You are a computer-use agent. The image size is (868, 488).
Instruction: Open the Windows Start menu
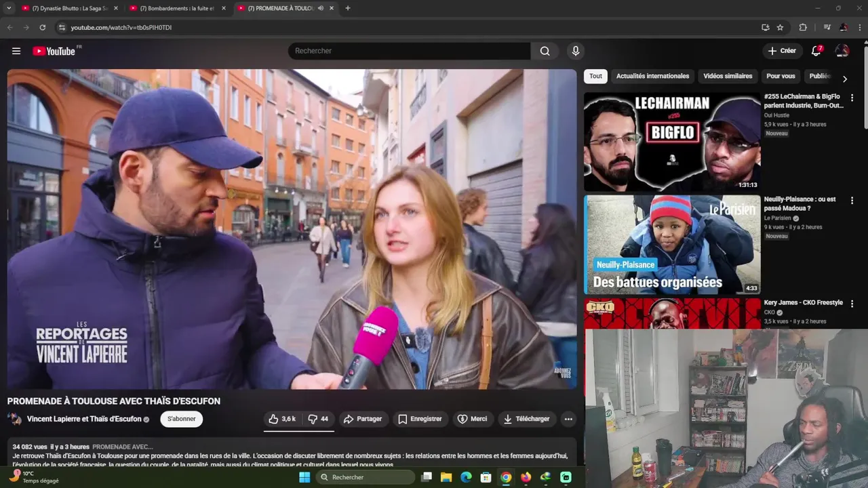[304, 477]
